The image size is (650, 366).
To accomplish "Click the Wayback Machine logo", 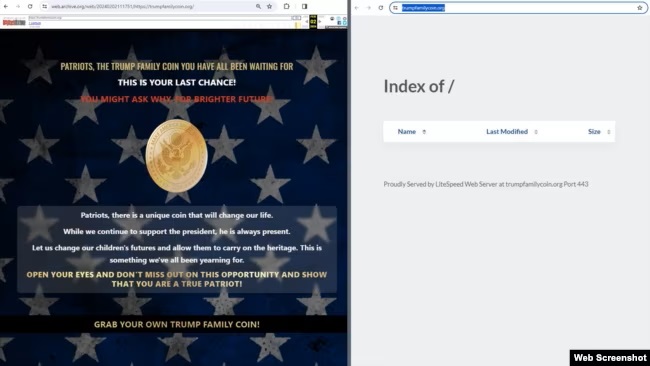I will (14, 22).
